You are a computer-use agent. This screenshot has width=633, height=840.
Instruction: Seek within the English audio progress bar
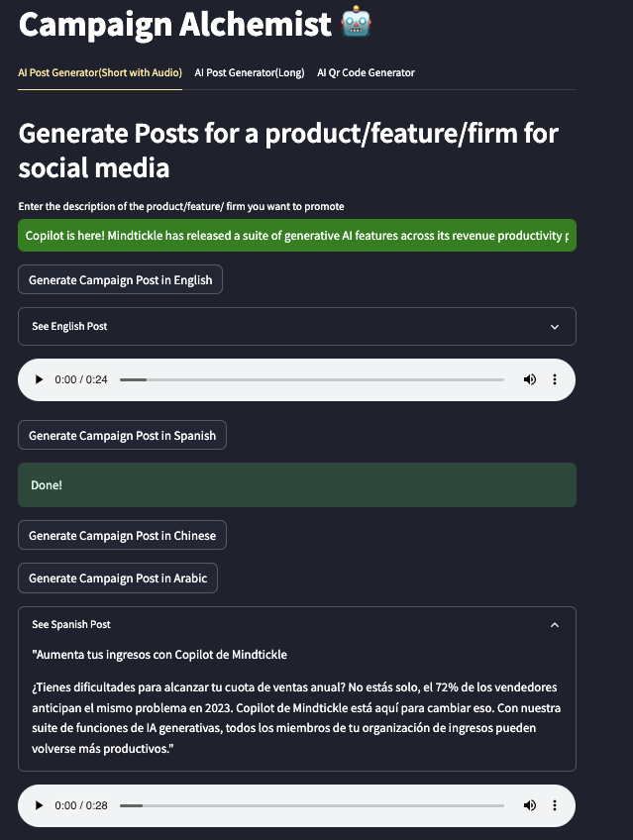point(311,379)
